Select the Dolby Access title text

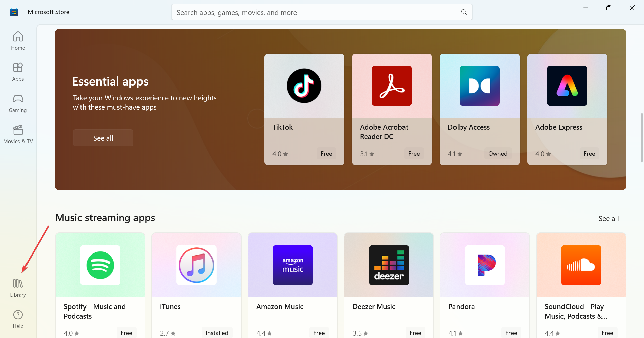point(469,127)
